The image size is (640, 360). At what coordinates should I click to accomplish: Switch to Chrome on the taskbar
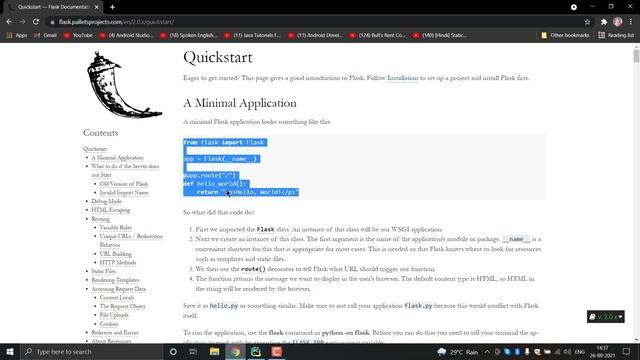point(236,352)
